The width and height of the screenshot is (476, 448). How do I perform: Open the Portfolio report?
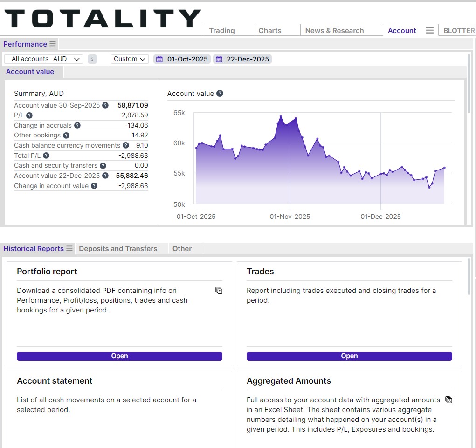point(119,356)
